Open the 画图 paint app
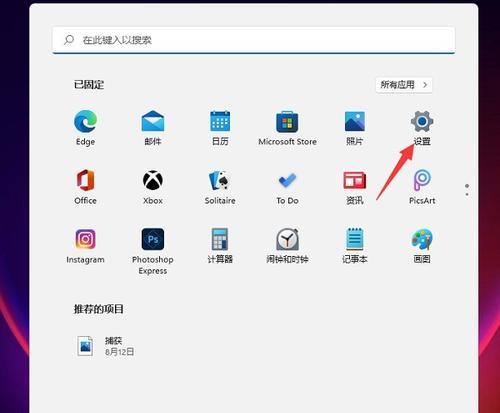 pyautogui.click(x=422, y=246)
